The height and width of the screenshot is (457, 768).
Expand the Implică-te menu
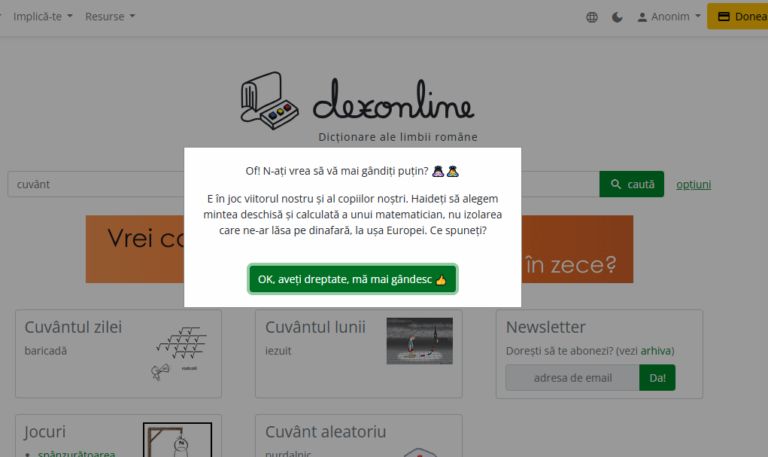pos(43,17)
